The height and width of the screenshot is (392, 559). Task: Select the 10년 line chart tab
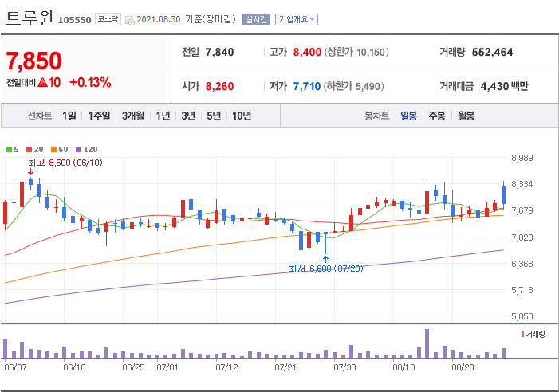coord(242,116)
